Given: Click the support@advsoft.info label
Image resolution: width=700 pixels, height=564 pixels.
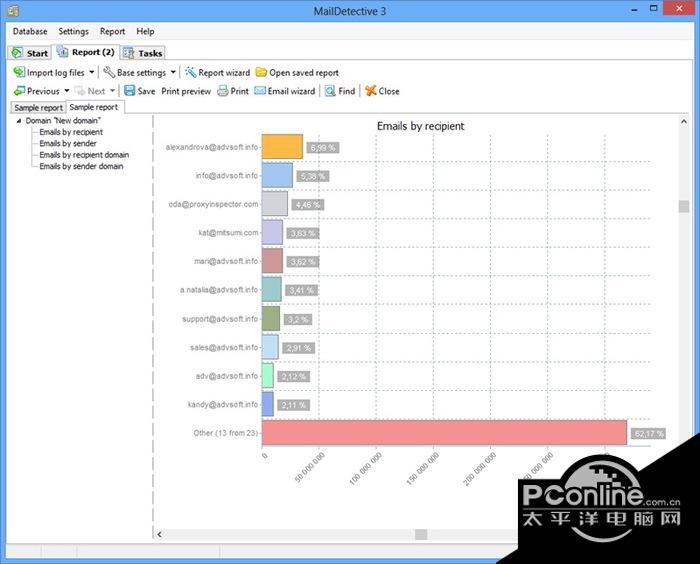Looking at the screenshot, I should pyautogui.click(x=220, y=319).
